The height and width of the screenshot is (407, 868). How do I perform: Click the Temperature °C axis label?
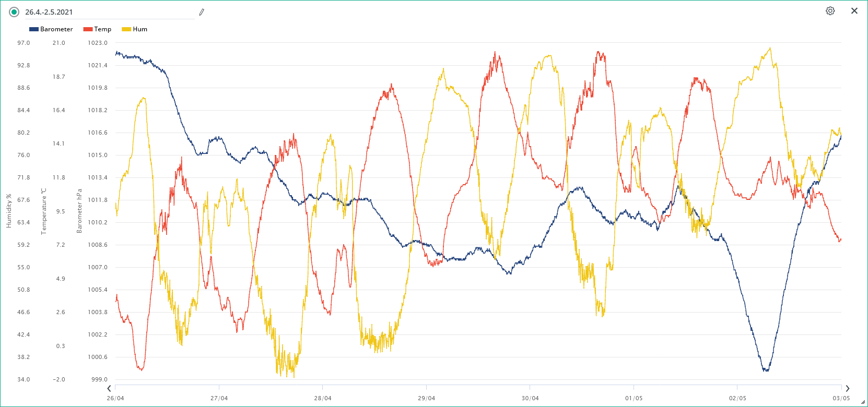[x=44, y=211]
